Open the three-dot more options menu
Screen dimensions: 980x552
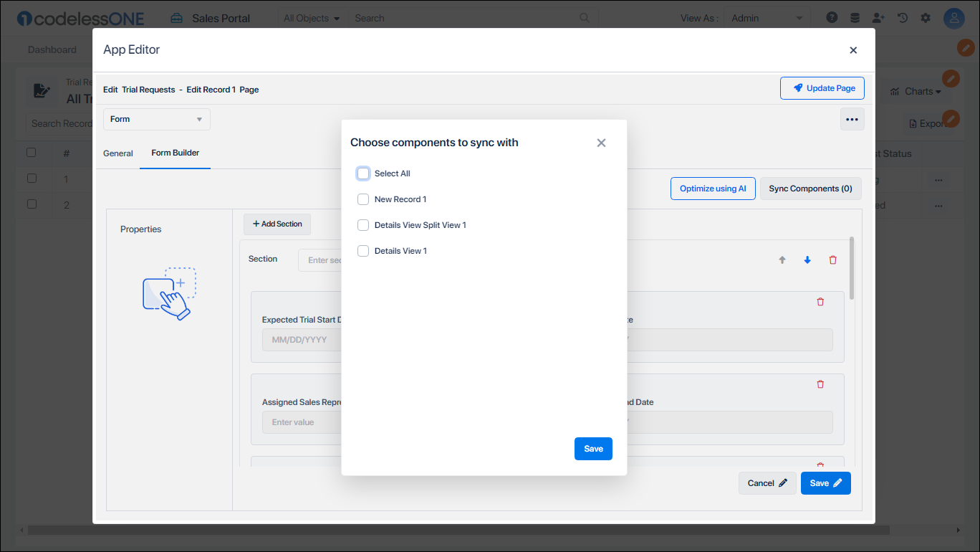[x=852, y=120]
